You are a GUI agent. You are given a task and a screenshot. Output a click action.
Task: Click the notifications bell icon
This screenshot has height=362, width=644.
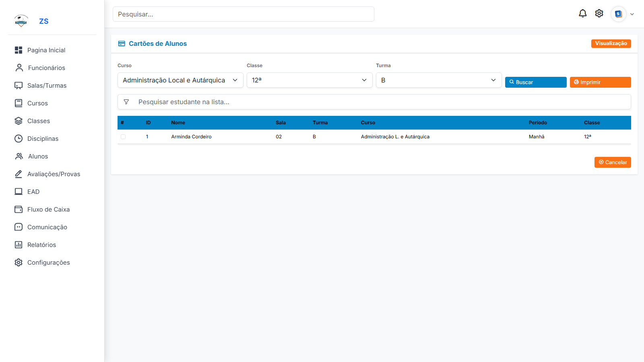click(x=582, y=14)
